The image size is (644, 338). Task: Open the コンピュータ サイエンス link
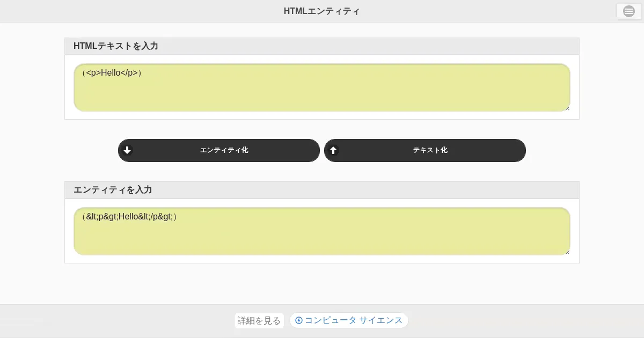(x=353, y=320)
